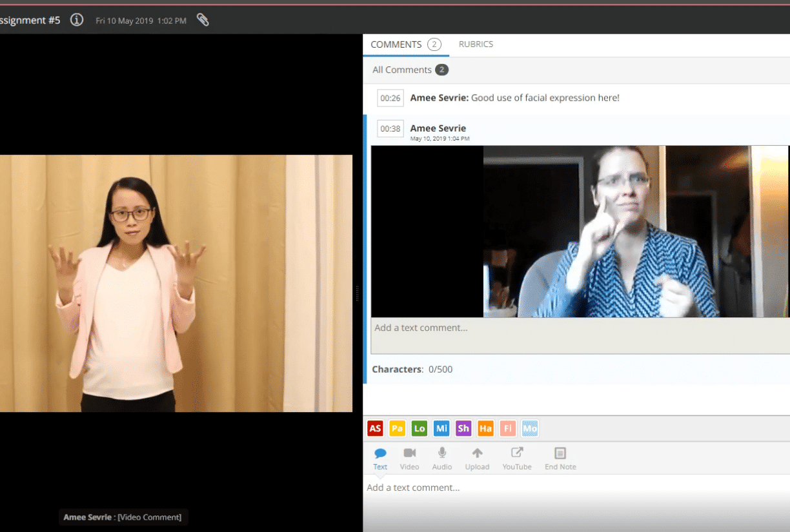Screen dimensions: 790x532
Task: Choose the Audio comment type
Action: (x=442, y=459)
